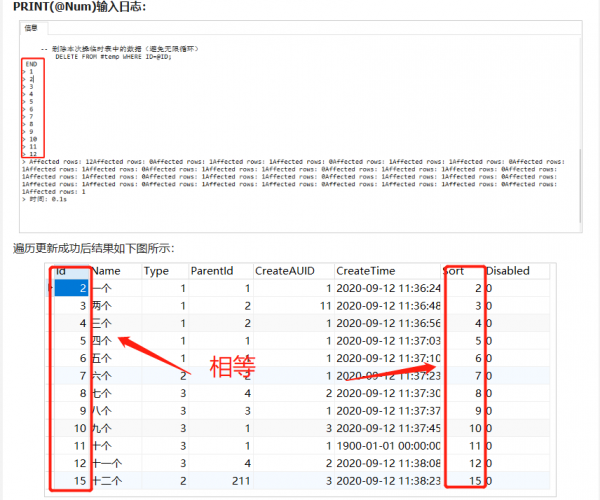Click the Id cell 10 in 九个 row
The height and width of the screenshot is (500, 600).
pos(71,428)
